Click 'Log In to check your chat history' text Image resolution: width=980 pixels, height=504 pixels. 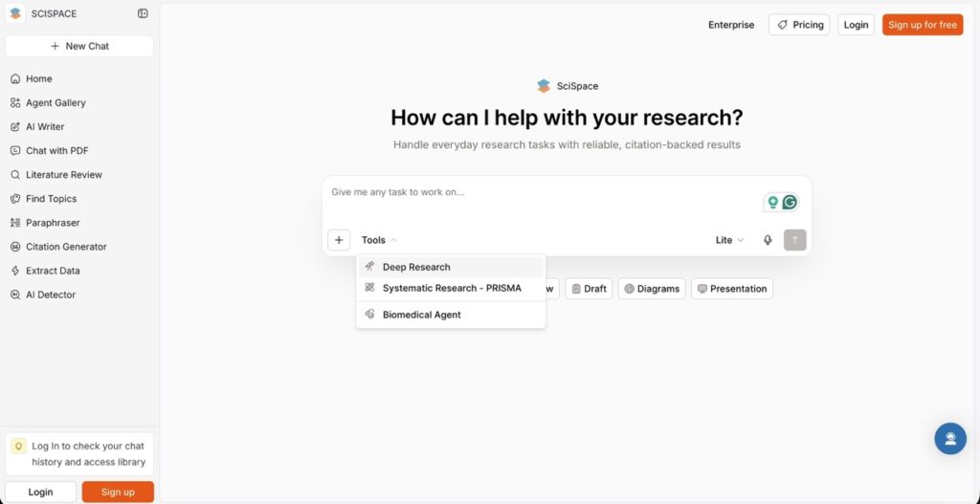[x=88, y=454]
